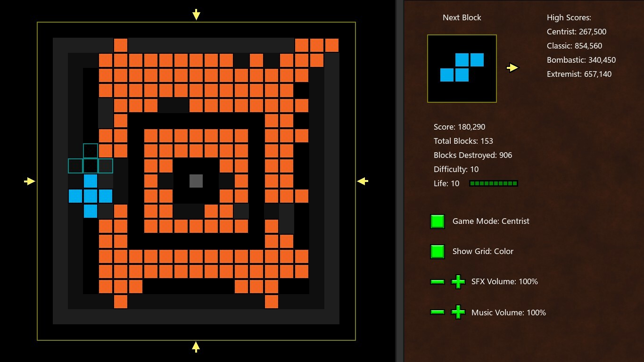The height and width of the screenshot is (362, 644).
Task: Decrease Music Volume with the minus control
Action: click(x=437, y=312)
